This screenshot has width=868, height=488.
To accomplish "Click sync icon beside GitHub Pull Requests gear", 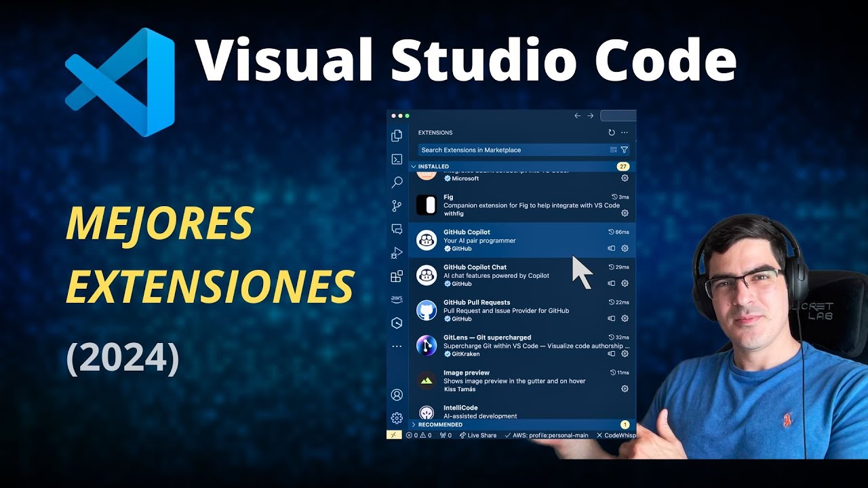I will point(612,319).
